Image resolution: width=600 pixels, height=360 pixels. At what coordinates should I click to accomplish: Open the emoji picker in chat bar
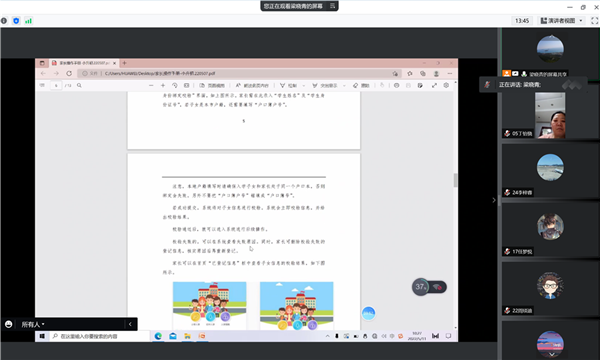[x=8, y=324]
